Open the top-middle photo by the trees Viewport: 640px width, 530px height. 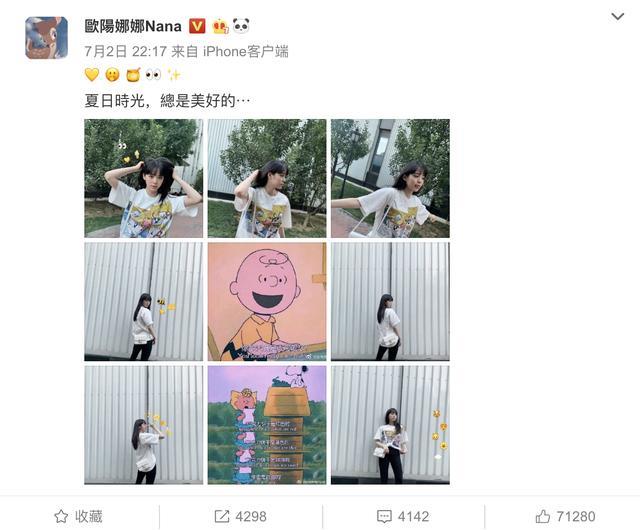point(267,178)
